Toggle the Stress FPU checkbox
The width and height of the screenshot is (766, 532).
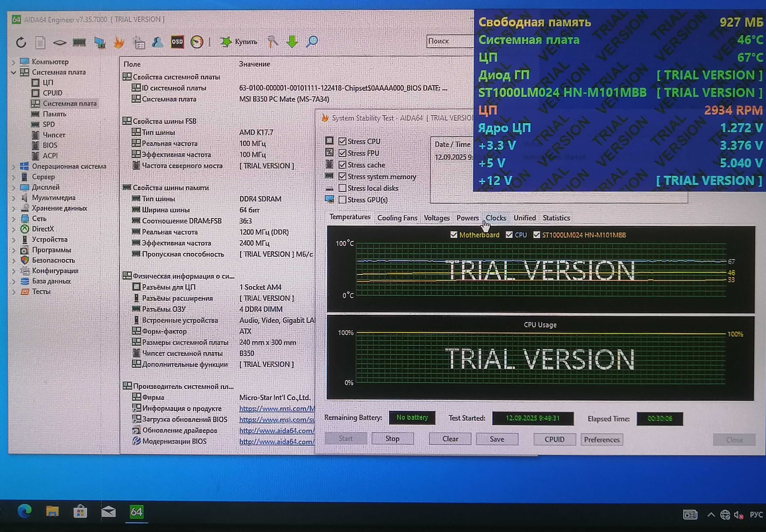[342, 153]
